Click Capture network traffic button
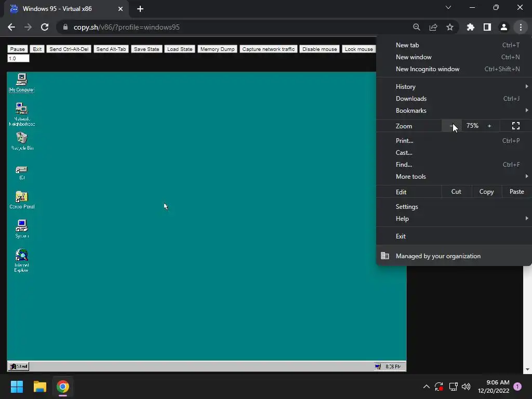This screenshot has width=532, height=399. [x=269, y=49]
